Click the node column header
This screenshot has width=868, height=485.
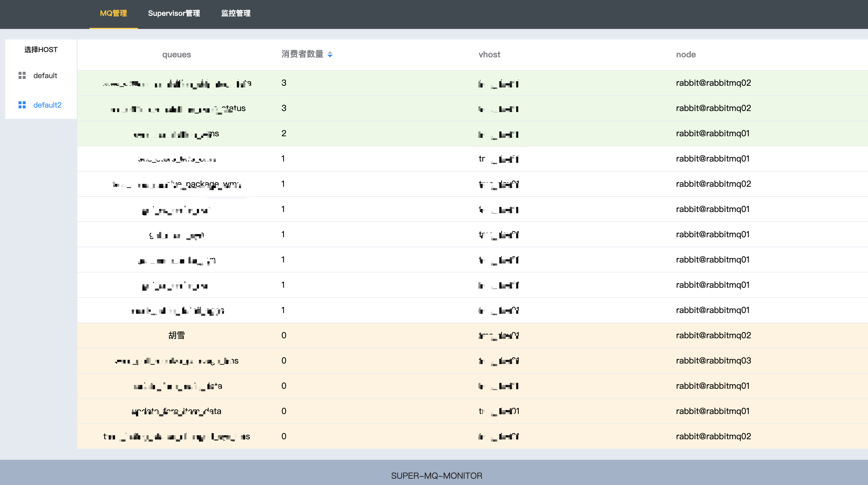(x=685, y=54)
